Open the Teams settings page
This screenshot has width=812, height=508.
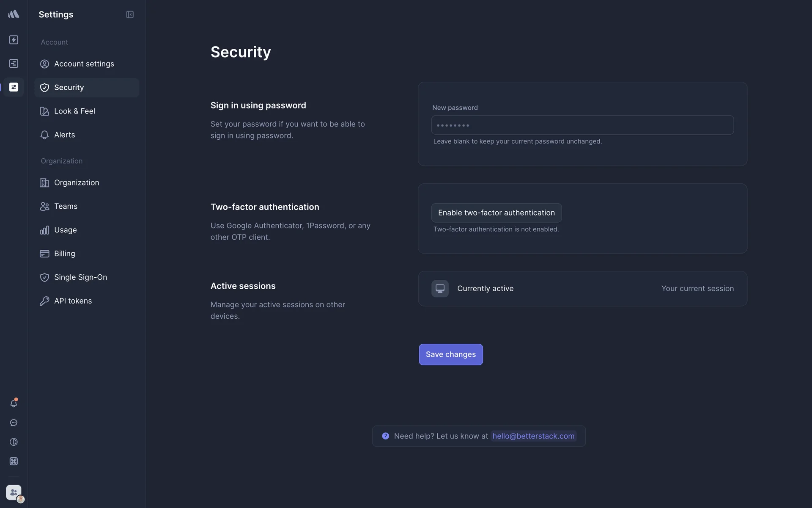pos(66,207)
